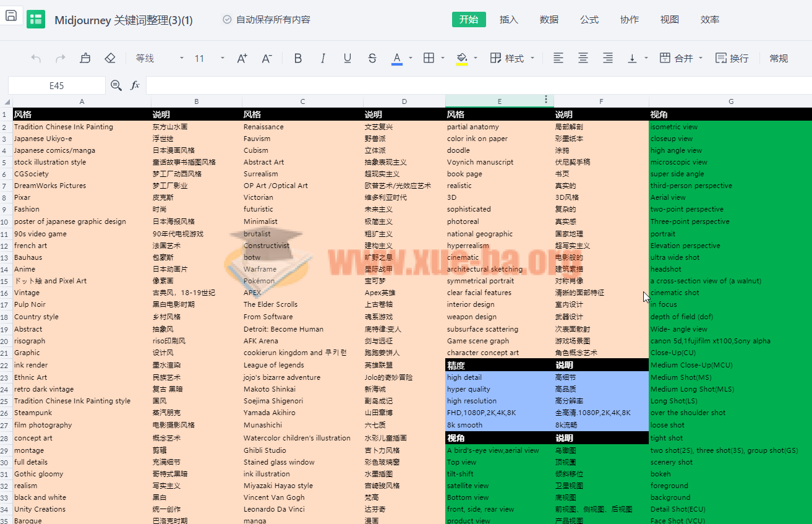The height and width of the screenshot is (524, 812).
Task: Increase font size with A+ icon
Action: coord(242,58)
